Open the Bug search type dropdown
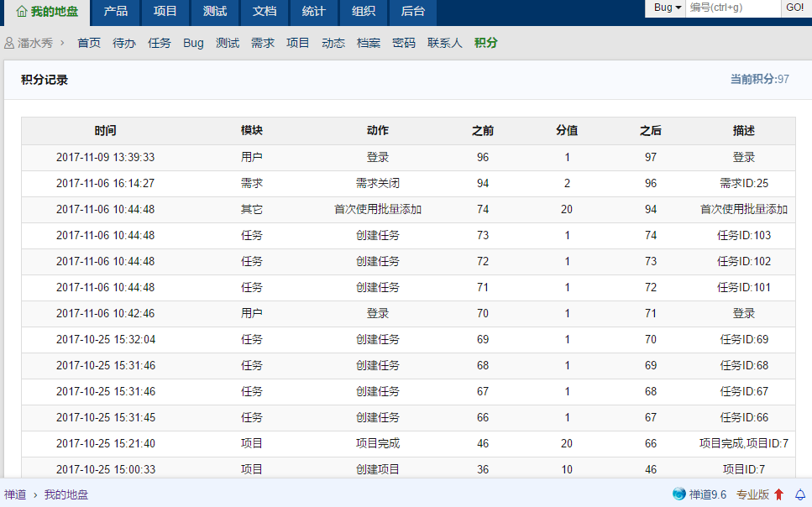 [667, 8]
